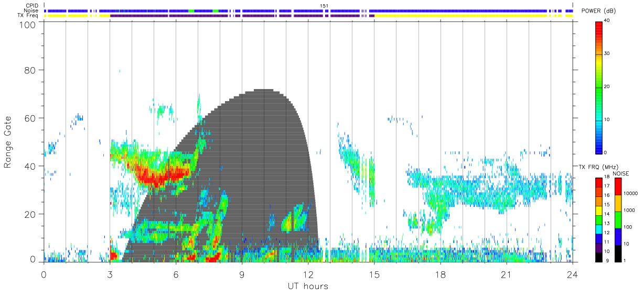Viewport: 644px width, 297px height.
Task: Click UT hours tick label '21'
Action: pos(506,274)
